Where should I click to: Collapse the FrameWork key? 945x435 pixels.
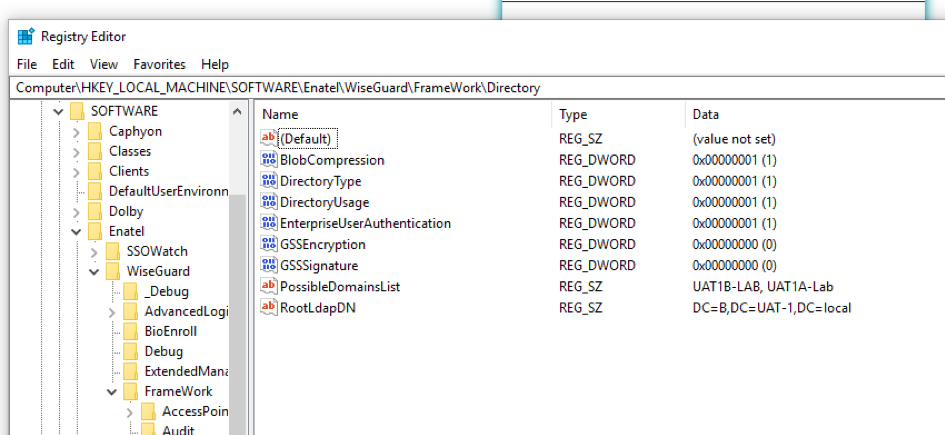112,392
